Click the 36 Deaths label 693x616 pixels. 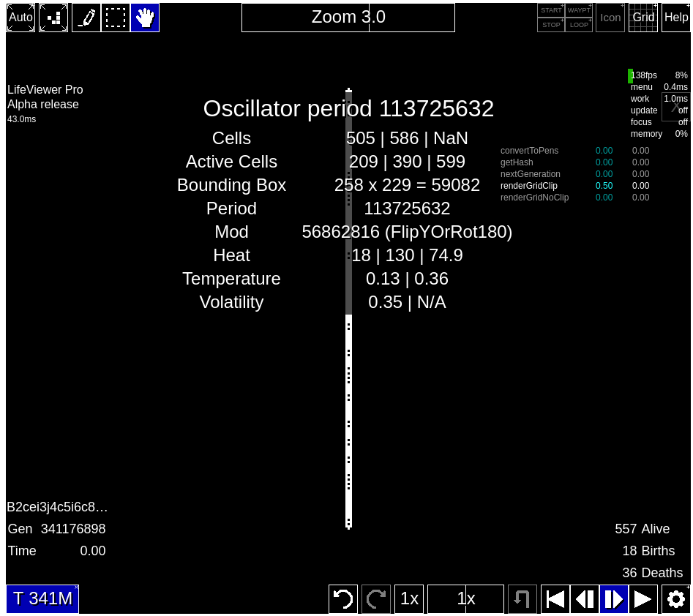point(652,573)
